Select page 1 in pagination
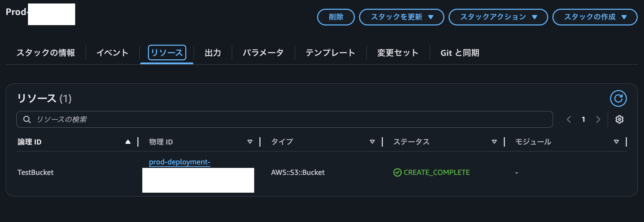The image size is (644, 222). pos(584,119)
